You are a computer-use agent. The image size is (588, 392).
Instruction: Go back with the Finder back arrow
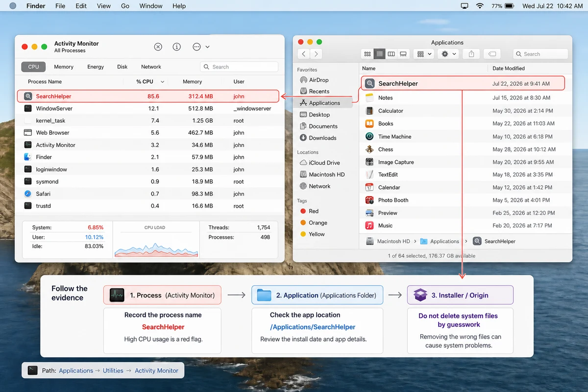pyautogui.click(x=304, y=54)
